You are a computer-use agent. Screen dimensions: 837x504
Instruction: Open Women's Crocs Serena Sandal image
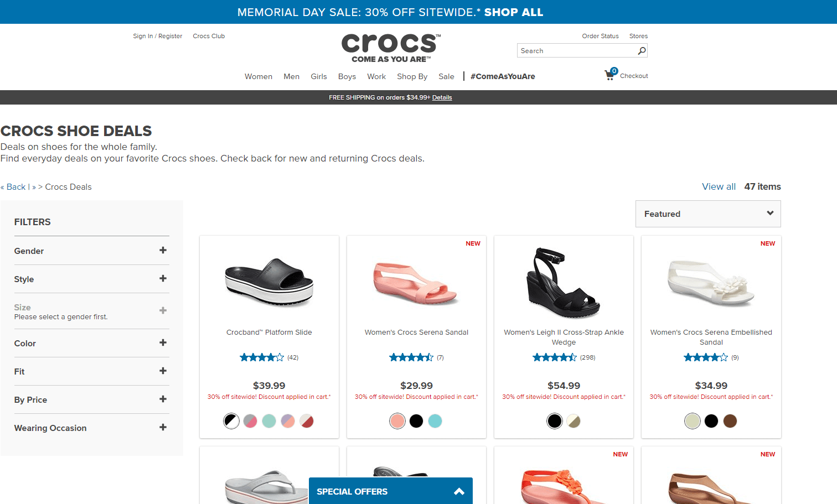tap(416, 283)
